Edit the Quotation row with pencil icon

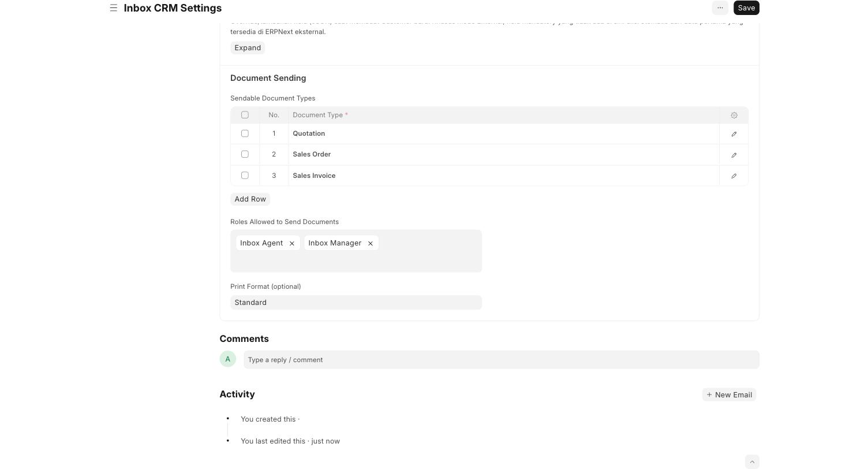coord(734,134)
